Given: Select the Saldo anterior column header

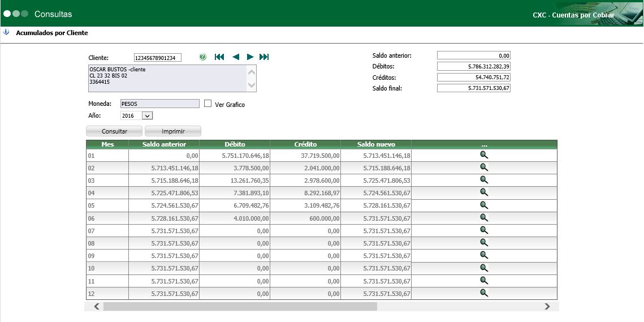Looking at the screenshot, I should point(163,144).
